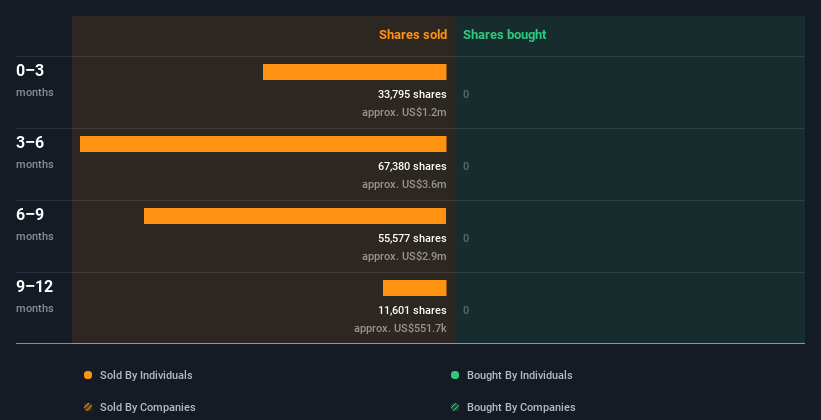
Task: Click the approx. US$2.9m text
Action: 404,257
